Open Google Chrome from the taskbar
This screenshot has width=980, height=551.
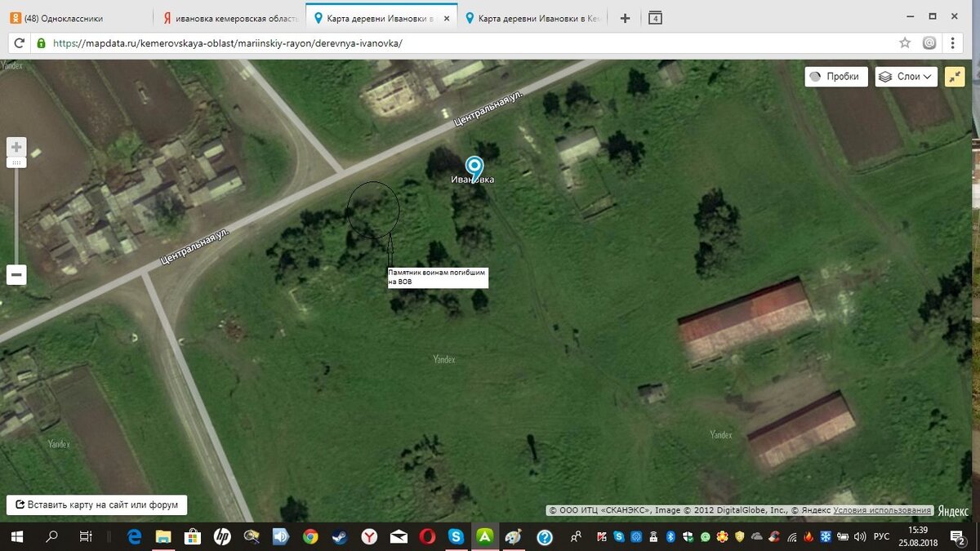310,536
